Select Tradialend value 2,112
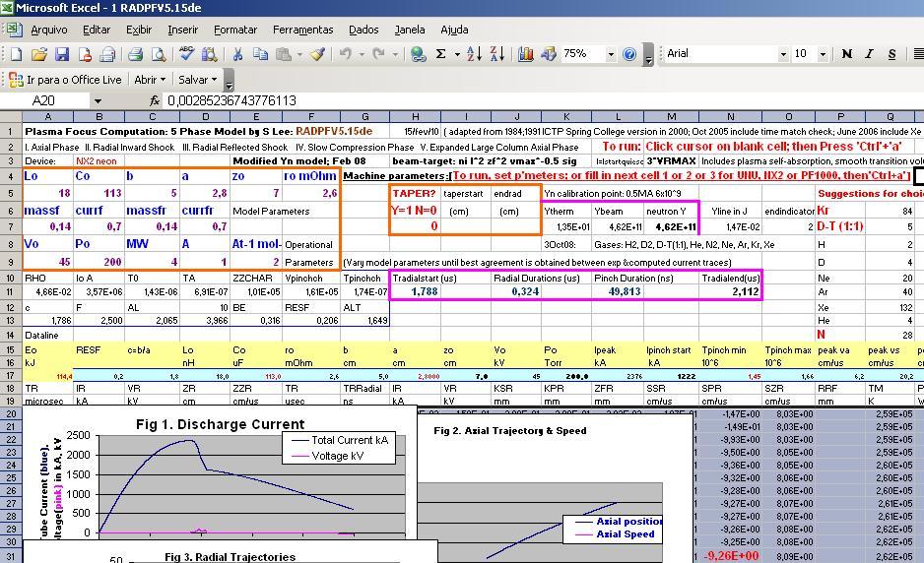This screenshot has height=563, width=924. coord(730,291)
